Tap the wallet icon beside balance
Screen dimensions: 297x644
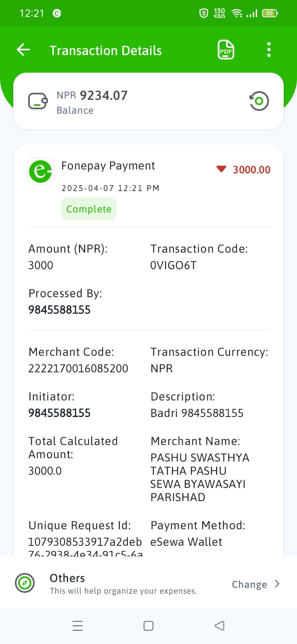[38, 101]
